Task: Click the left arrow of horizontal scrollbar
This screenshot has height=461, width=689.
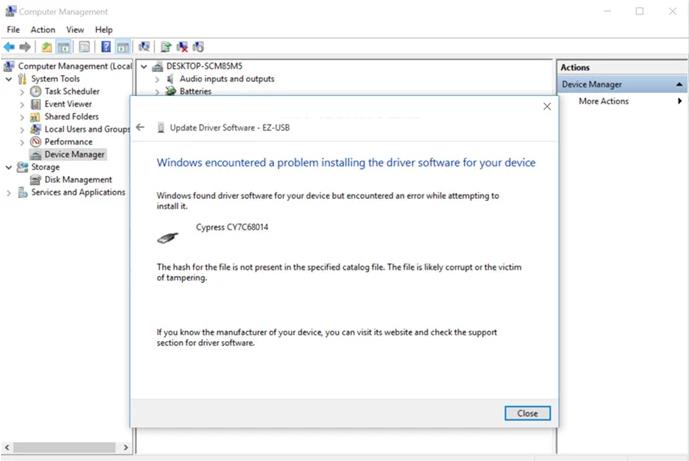Action: tap(7, 447)
